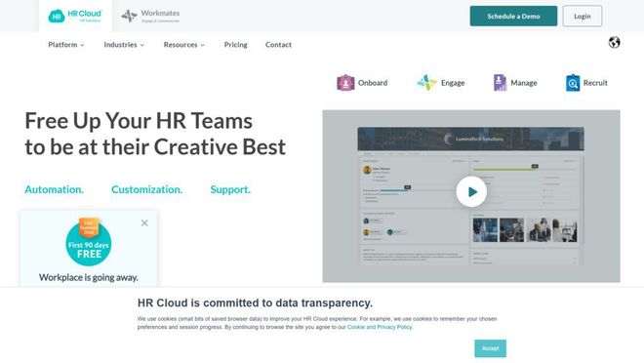
Task: Switch to the Workmates logo tab
Action: point(150,16)
